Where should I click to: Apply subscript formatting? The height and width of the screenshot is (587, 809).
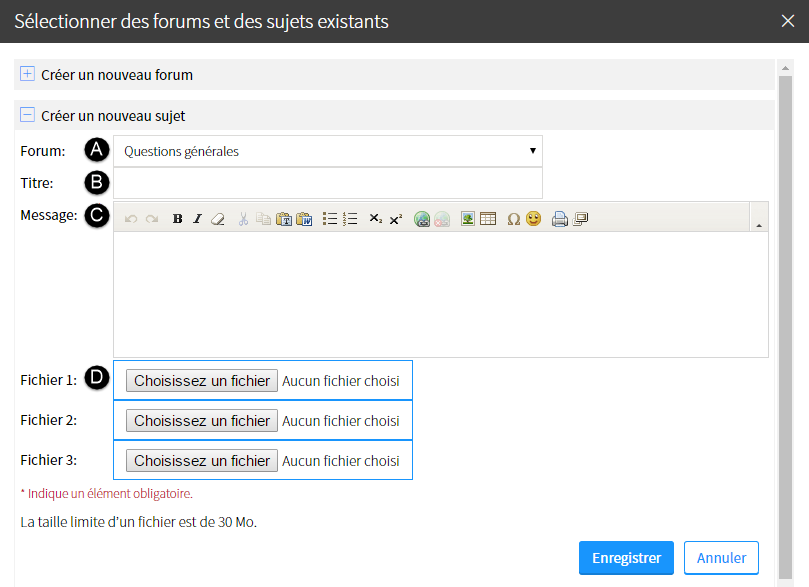[x=376, y=219]
